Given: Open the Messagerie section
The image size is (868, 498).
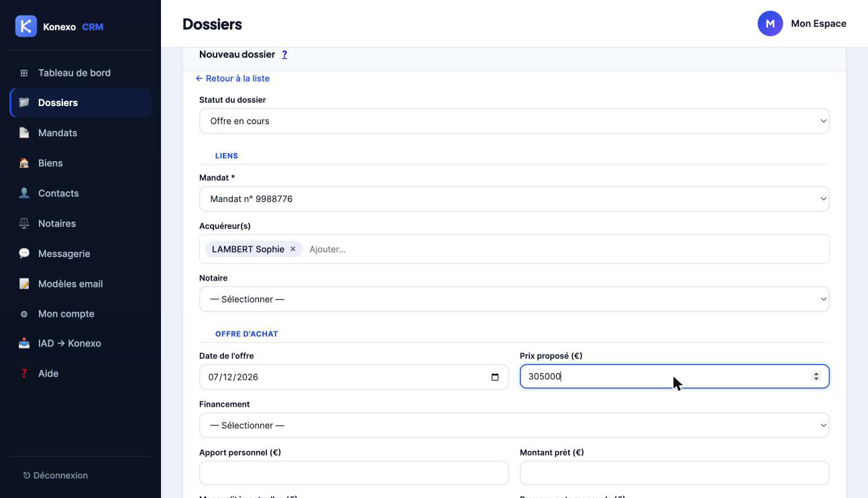Looking at the screenshot, I should click(80, 254).
